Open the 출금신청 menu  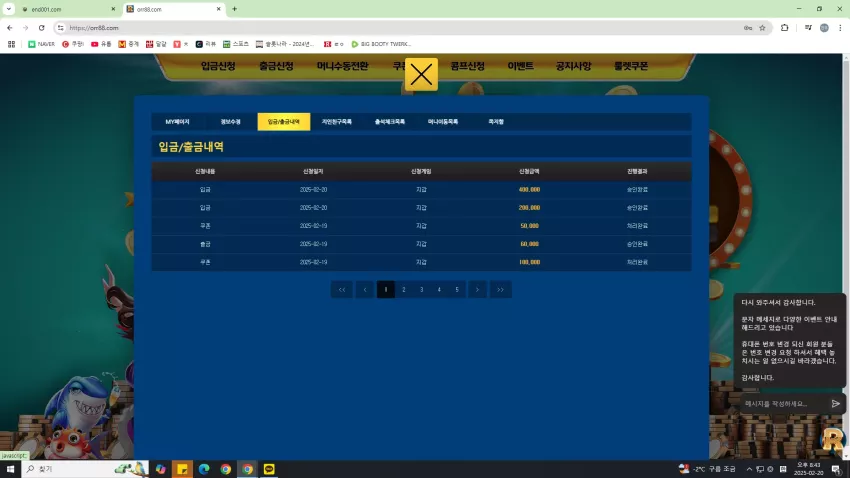276,66
